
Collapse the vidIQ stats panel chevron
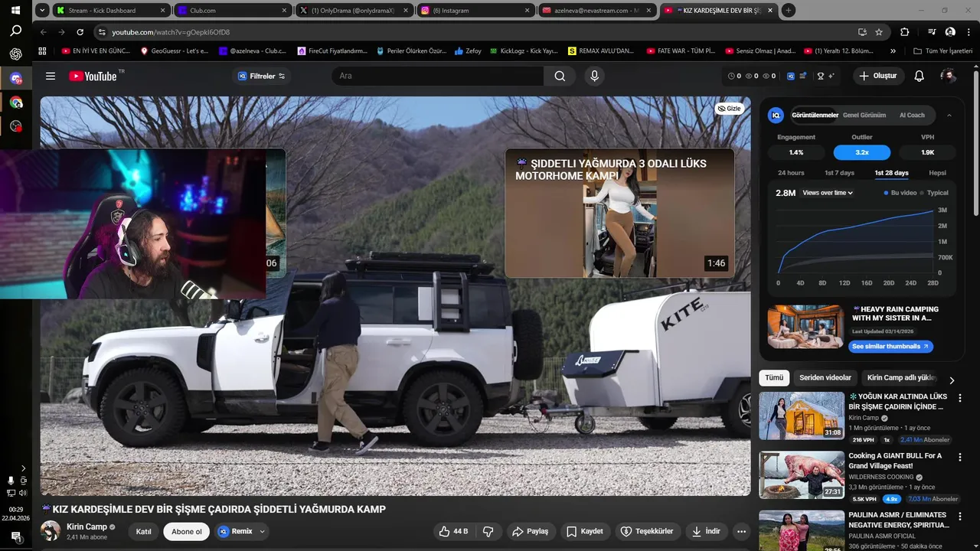tap(949, 116)
